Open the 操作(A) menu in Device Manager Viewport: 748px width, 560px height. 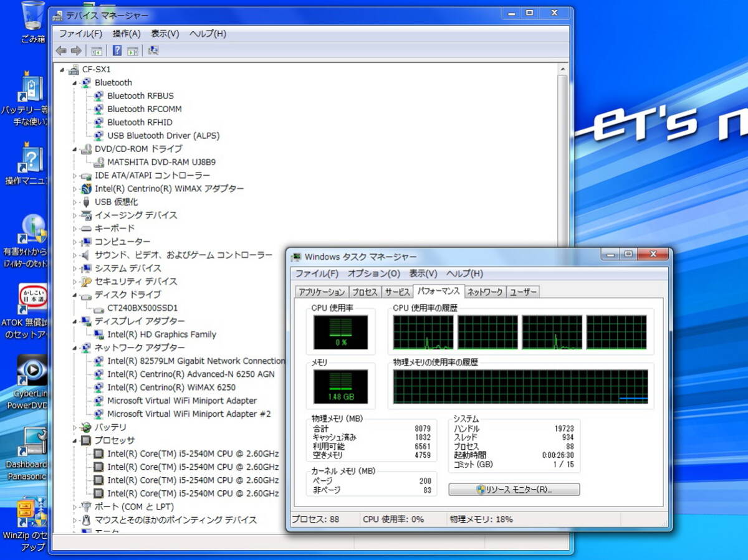[127, 34]
